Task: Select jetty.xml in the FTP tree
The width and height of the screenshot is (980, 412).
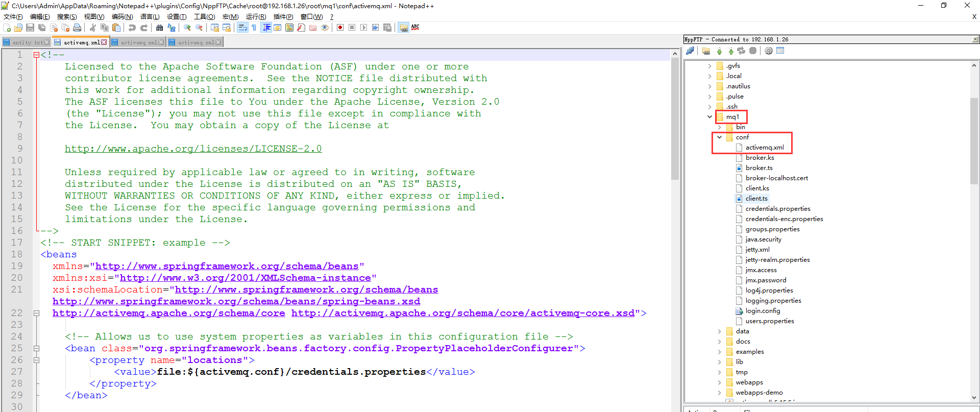Action: tap(757, 250)
